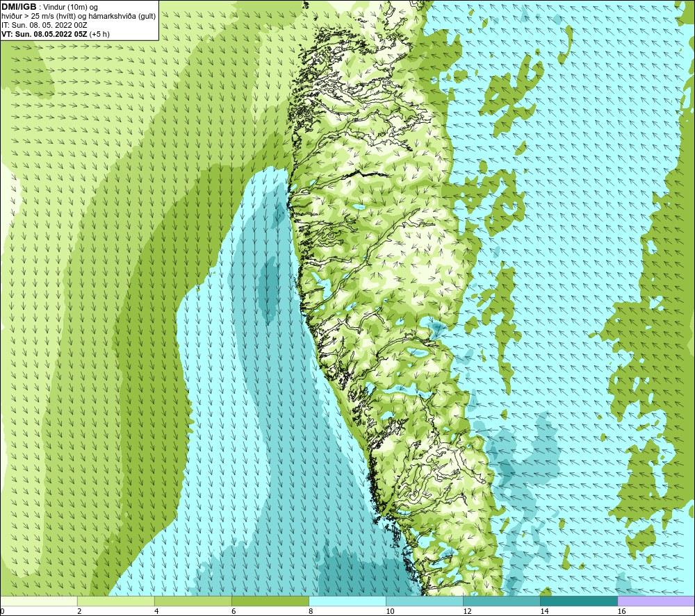Click the DMI/IGB title in legend box
This screenshot has height=616, width=695.
tap(19, 7)
